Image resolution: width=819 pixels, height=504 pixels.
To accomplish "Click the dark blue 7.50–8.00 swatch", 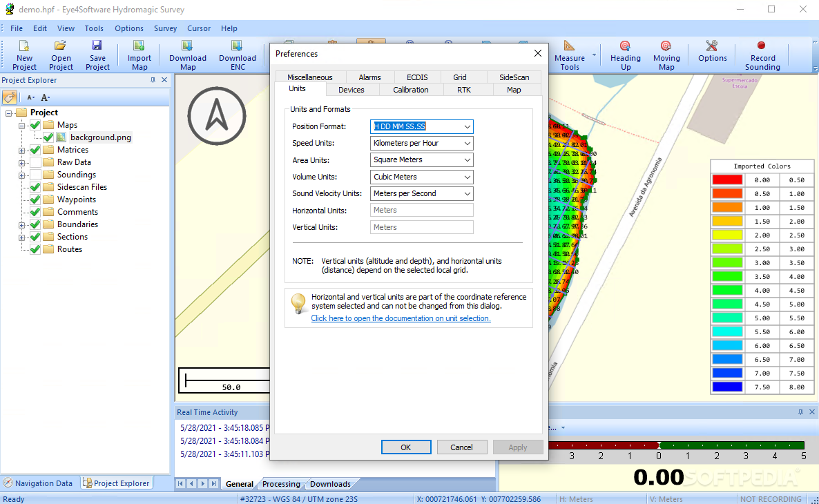I will (x=727, y=387).
